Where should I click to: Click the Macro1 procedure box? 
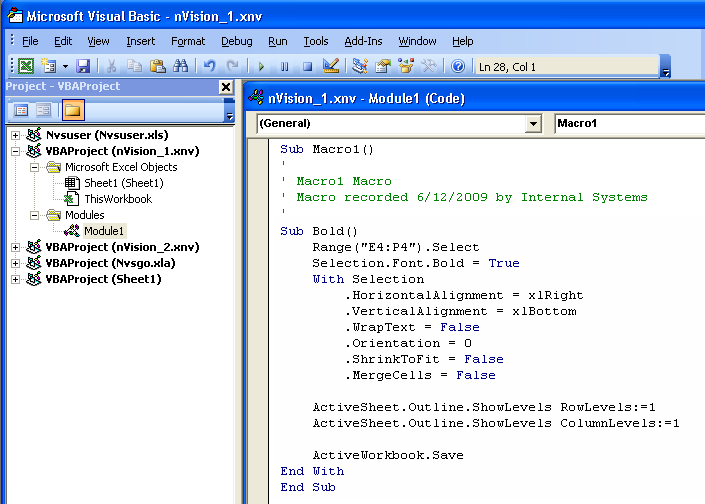click(629, 123)
